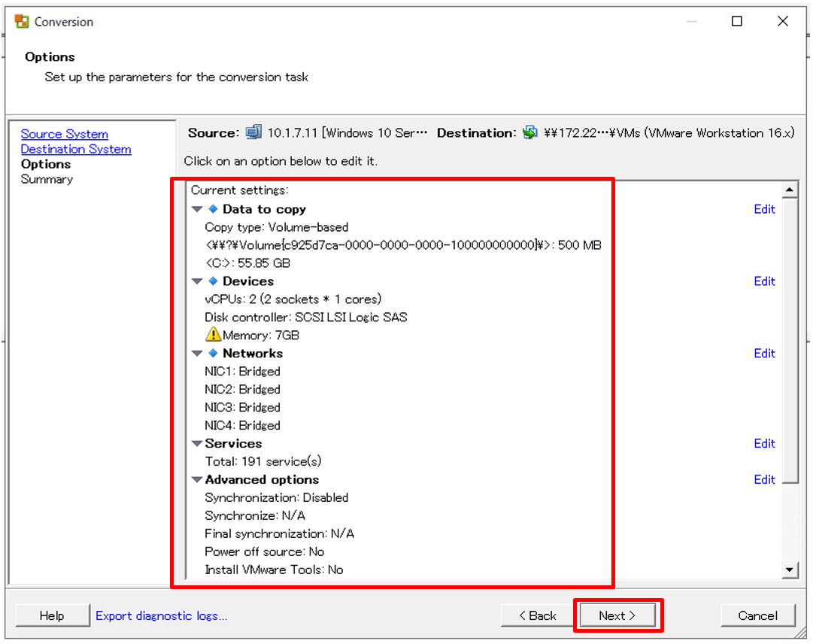Select the vCPUs: 2 row
Image resolution: width=813 pixels, height=644 pixels.
pyautogui.click(x=293, y=299)
